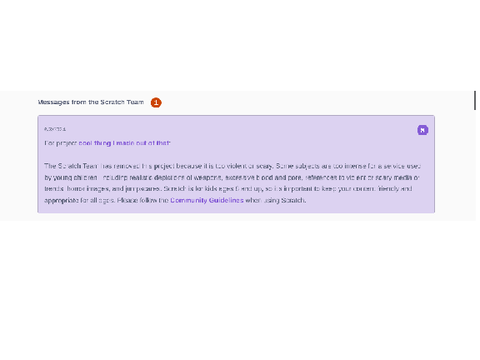Click "when using Scratch" text after the guidelines link

coord(275,200)
